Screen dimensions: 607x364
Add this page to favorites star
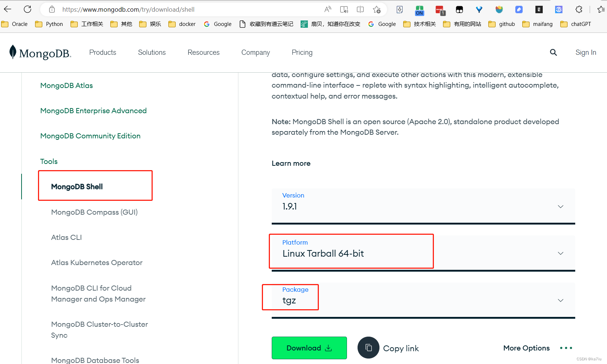[x=377, y=9]
